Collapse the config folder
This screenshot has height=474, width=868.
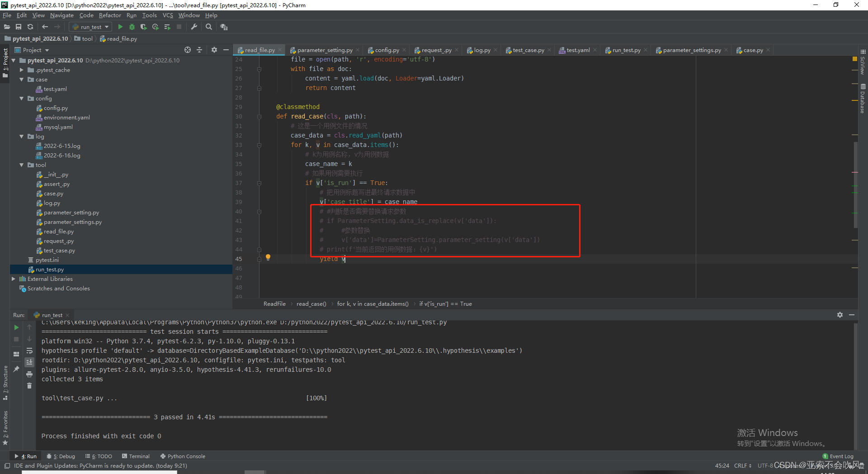tap(21, 99)
